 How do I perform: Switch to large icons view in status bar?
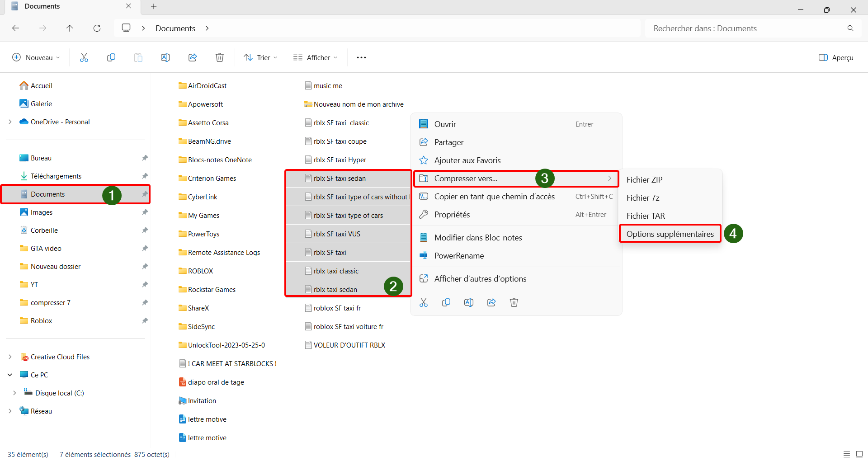[x=859, y=454]
